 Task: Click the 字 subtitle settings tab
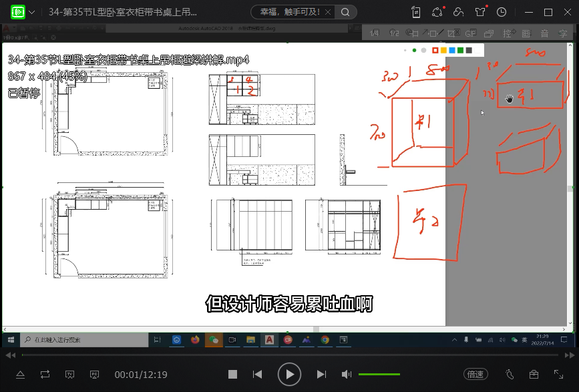(x=563, y=33)
